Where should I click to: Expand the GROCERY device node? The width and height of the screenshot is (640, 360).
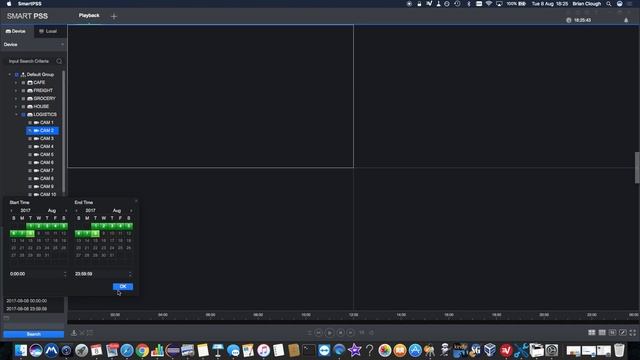16,98
